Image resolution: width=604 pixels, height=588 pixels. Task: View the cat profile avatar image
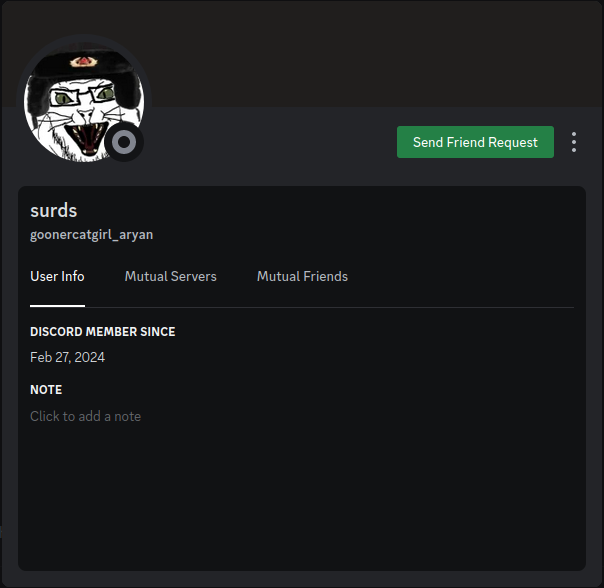pos(84,102)
